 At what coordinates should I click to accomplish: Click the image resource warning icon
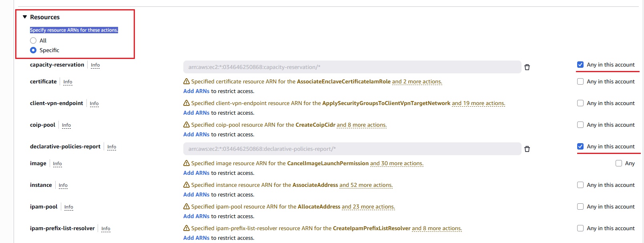pyautogui.click(x=186, y=163)
